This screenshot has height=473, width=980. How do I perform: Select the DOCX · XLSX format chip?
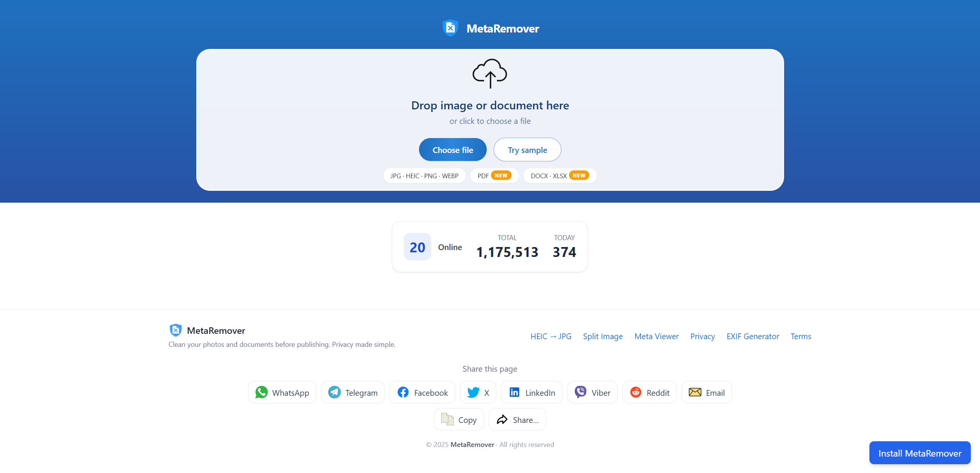pos(559,176)
